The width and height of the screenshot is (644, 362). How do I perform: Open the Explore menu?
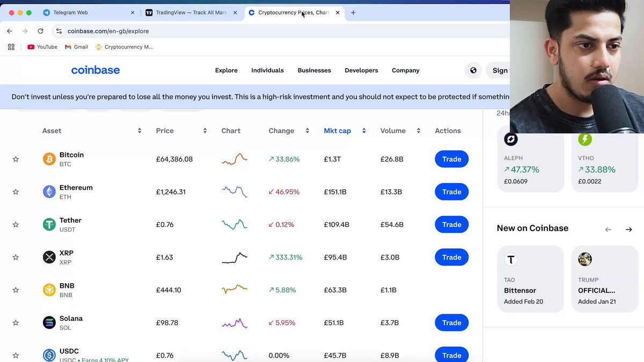(226, 70)
